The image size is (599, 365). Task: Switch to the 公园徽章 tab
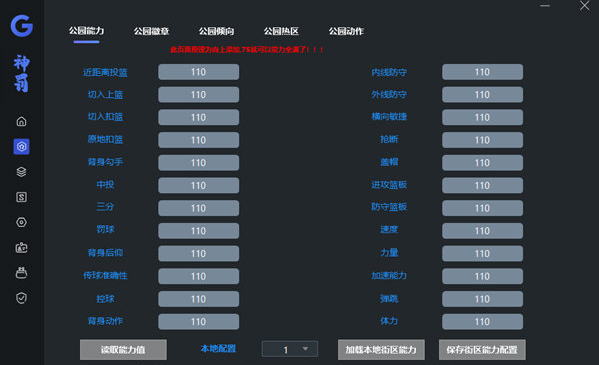151,31
